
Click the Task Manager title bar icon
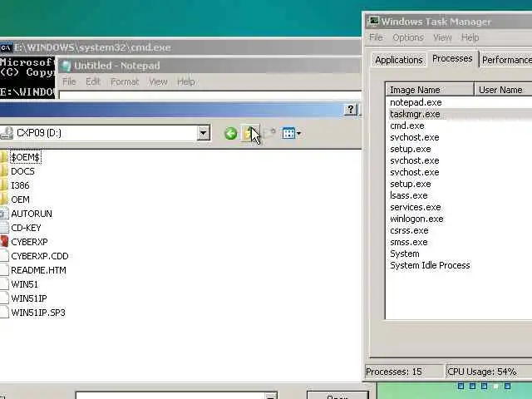[373, 21]
